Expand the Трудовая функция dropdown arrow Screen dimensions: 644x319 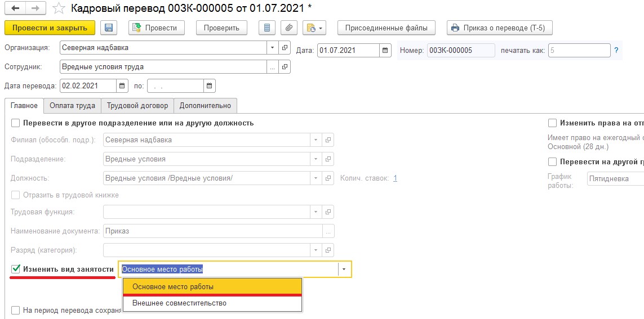click(316, 212)
